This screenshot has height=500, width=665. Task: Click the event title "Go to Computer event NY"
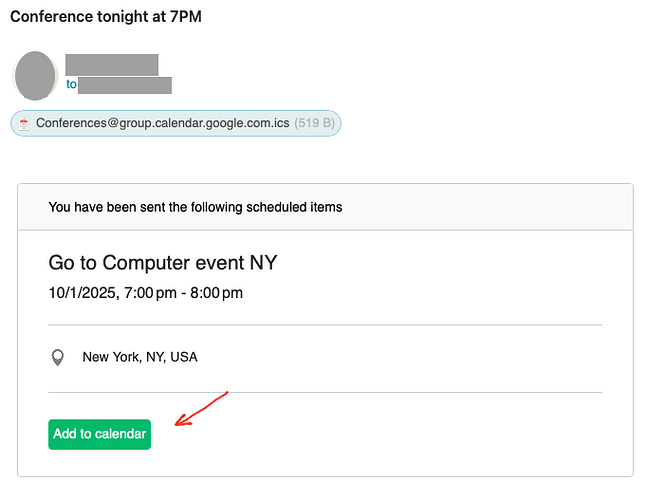coord(163,263)
